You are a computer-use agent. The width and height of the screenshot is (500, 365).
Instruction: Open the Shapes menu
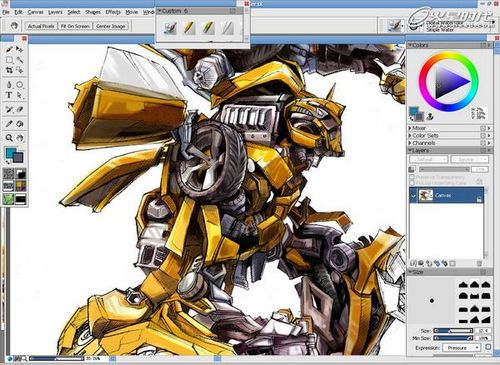pos(93,12)
